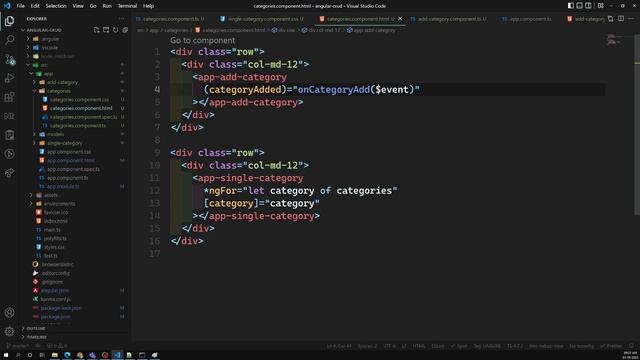
Task: Toggle the bottom panel
Action: [580, 6]
